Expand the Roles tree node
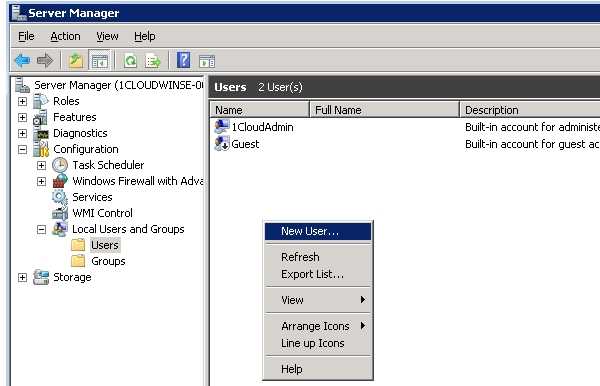 click(x=22, y=101)
